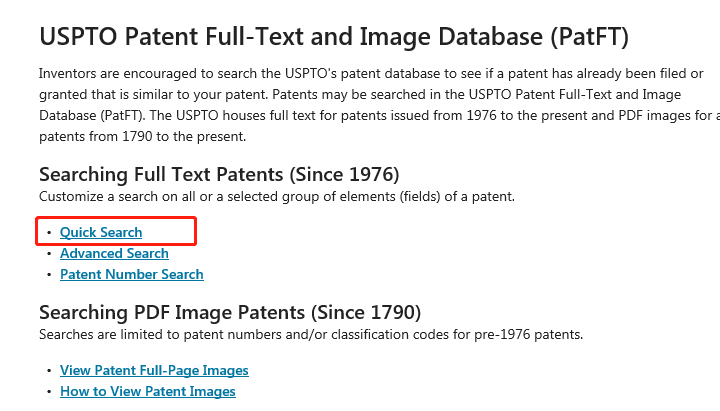Viewport: 720px width, 411px height.
Task: Click bullet beside View Patent Full-Page Images
Action: point(48,371)
